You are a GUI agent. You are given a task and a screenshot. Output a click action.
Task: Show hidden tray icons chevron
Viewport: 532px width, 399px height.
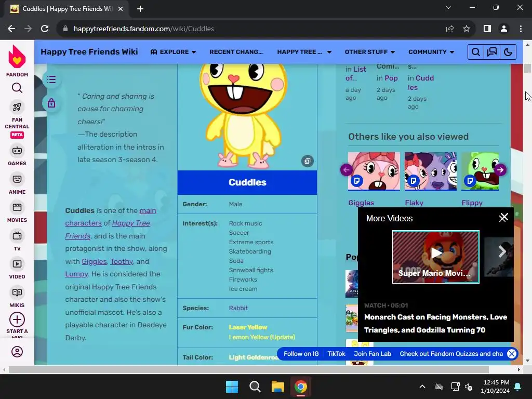coord(422,387)
